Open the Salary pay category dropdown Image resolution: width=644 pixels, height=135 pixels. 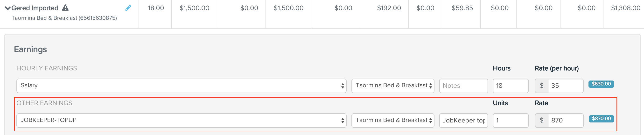(181, 86)
